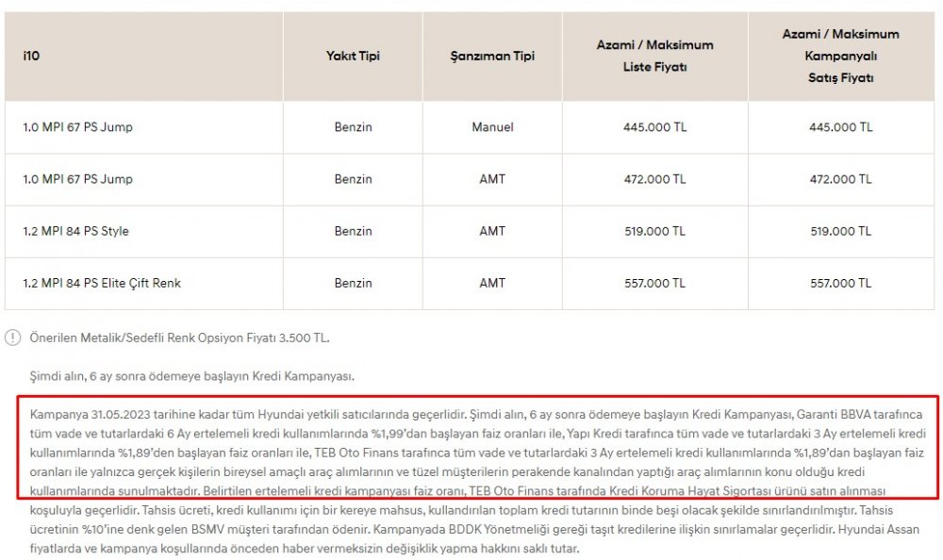This screenshot has width=943, height=560.
Task: Click the Azami / Maksimum Liste Fiyatı header
Action: [655, 56]
